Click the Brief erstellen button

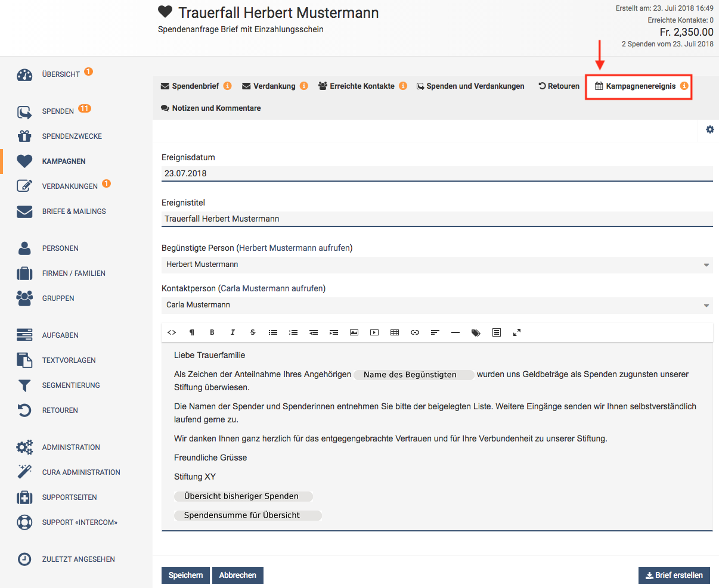(x=674, y=575)
